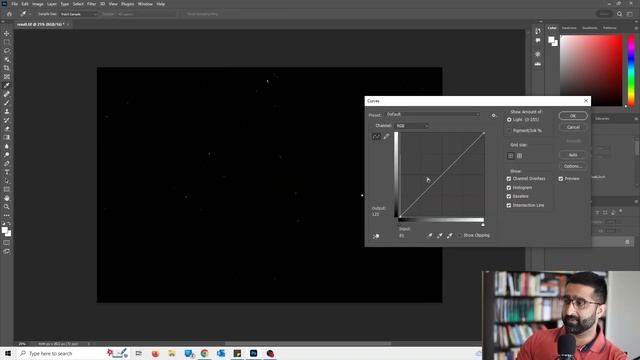Image resolution: width=640 pixels, height=360 pixels.
Task: Toggle the Intersection Line checkbox
Action: tap(509, 205)
